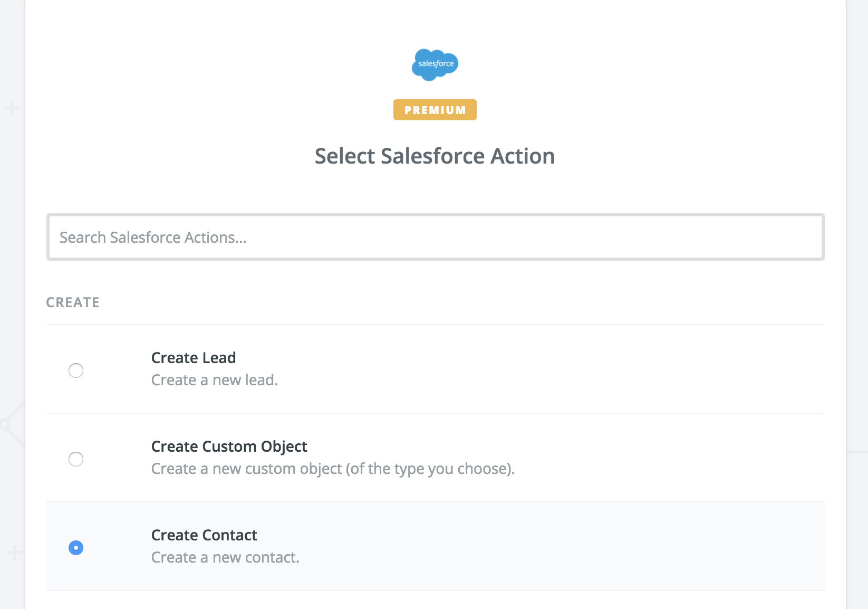This screenshot has height=609, width=868.
Task: Focus the Search Salesforce Actions field
Action: 436,237
